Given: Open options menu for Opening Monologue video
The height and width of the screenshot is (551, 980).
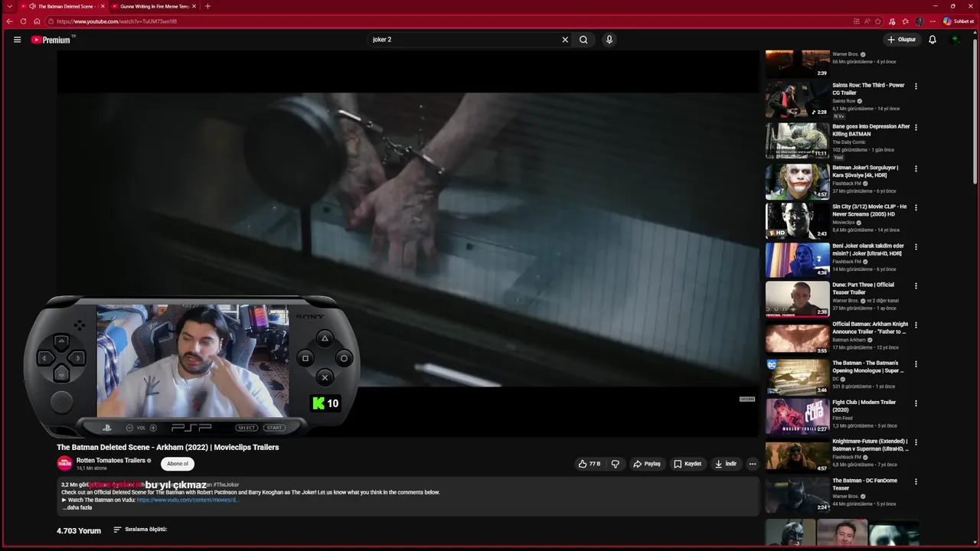Looking at the screenshot, I should (916, 364).
